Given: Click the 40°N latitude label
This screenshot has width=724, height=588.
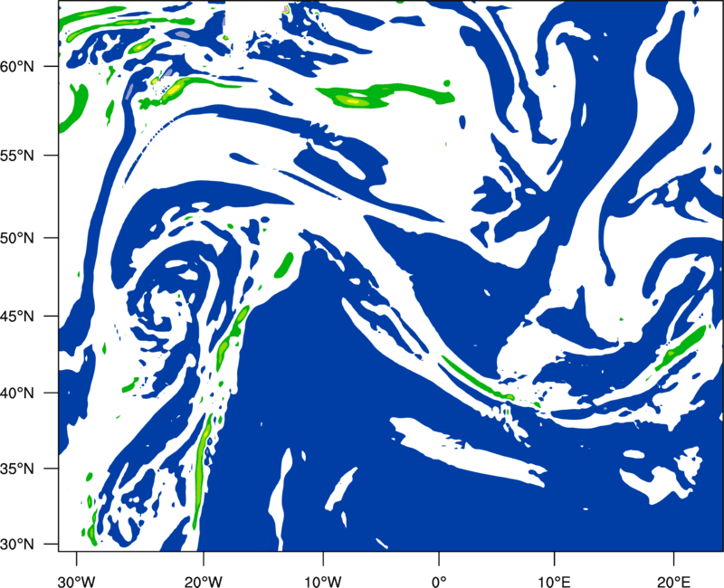Looking at the screenshot, I should (x=18, y=394).
